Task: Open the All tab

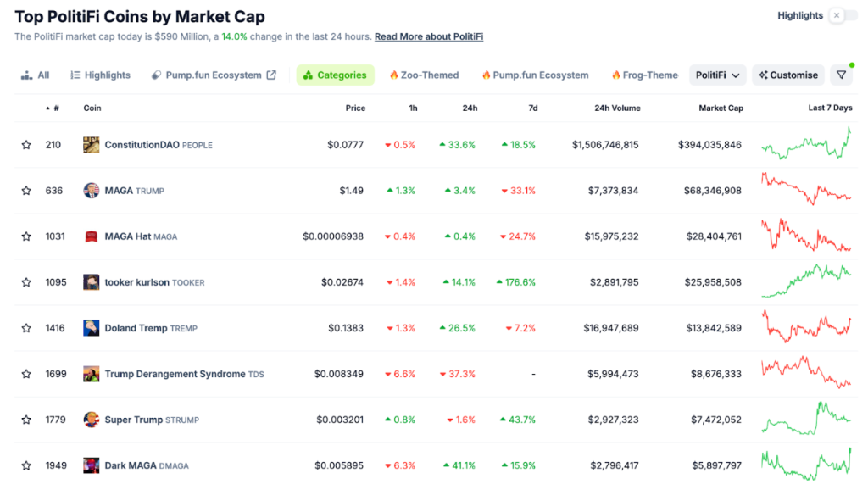Action: 35,75
